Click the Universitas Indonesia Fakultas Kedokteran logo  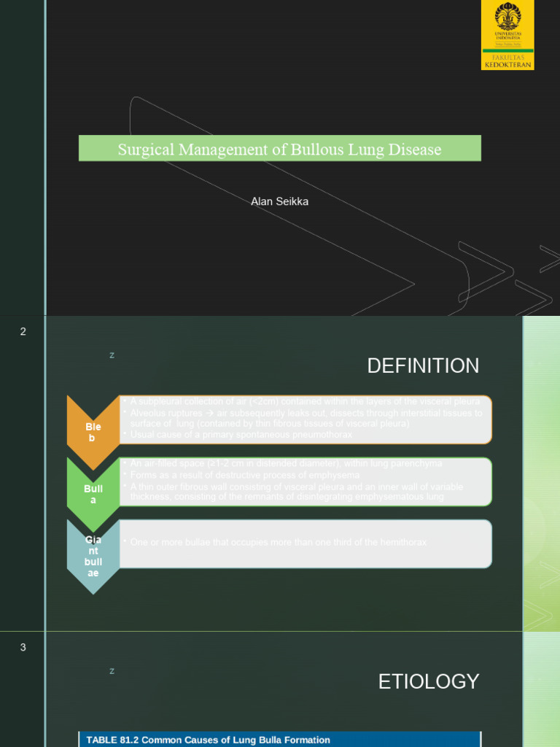coord(507,35)
